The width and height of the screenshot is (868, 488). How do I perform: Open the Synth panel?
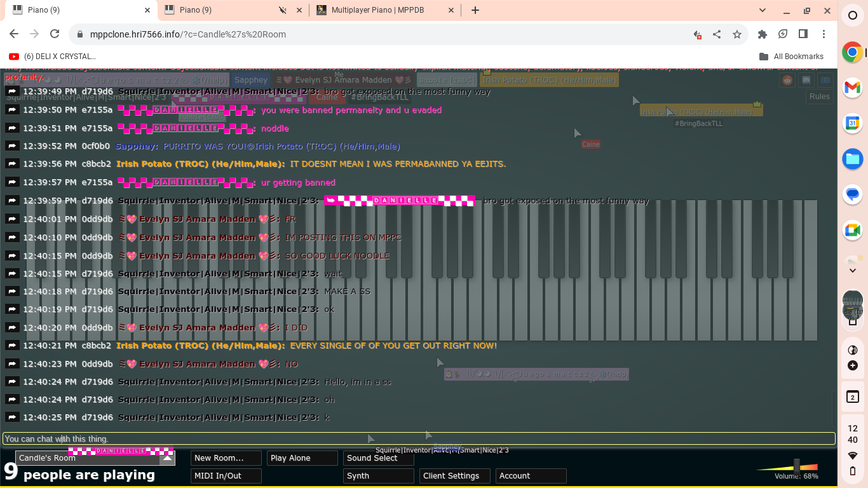[379, 476]
